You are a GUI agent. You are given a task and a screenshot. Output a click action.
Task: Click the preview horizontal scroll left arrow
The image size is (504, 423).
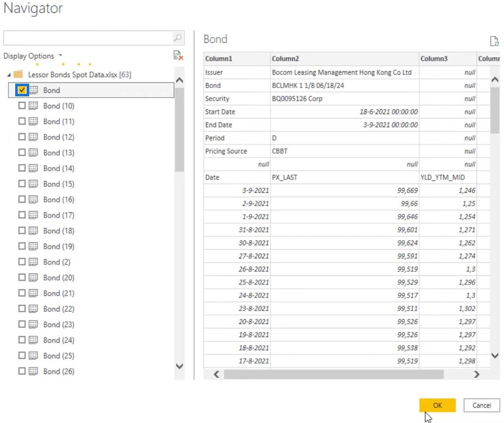point(216,374)
